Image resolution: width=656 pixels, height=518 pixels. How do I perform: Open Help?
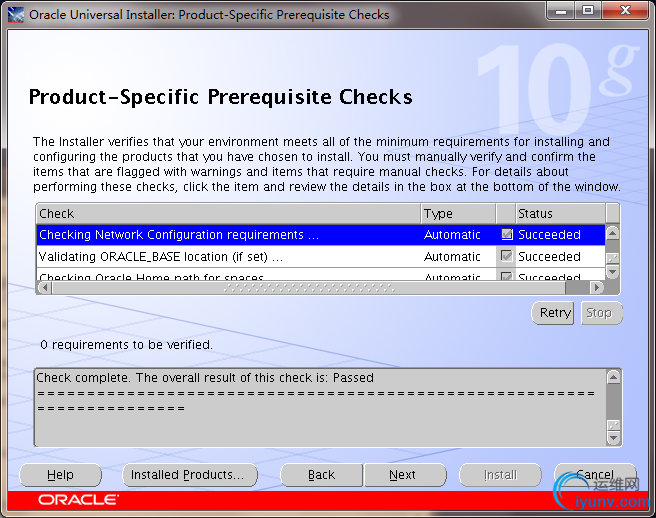pos(60,475)
